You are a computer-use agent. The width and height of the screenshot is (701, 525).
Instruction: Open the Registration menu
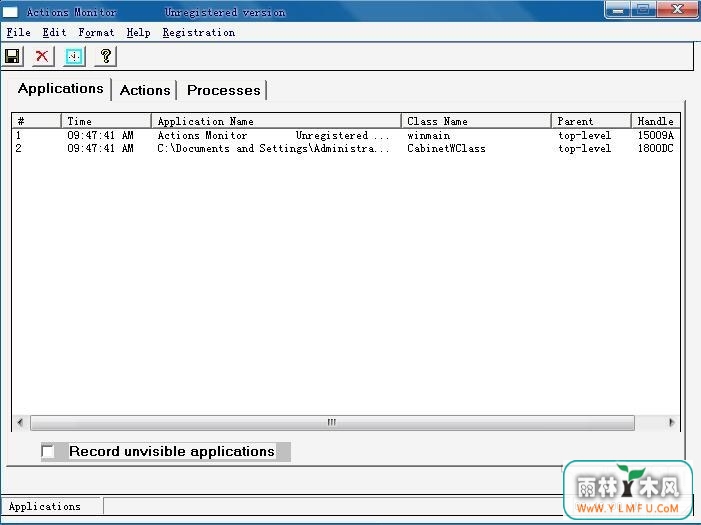[x=198, y=33]
